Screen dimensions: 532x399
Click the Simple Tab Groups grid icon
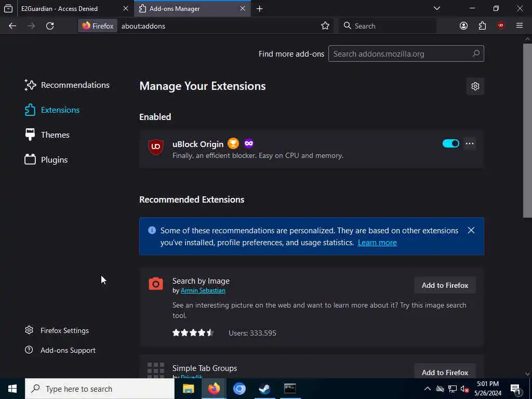click(x=156, y=370)
